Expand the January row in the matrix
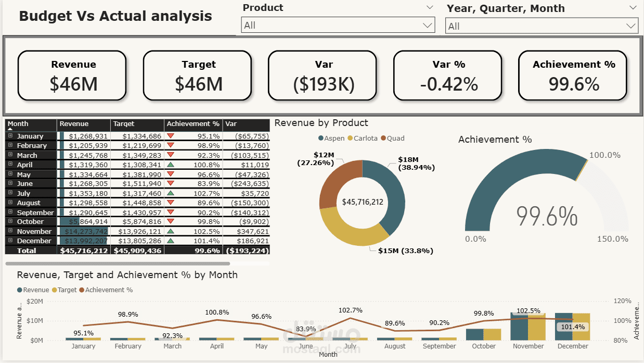 click(x=11, y=136)
